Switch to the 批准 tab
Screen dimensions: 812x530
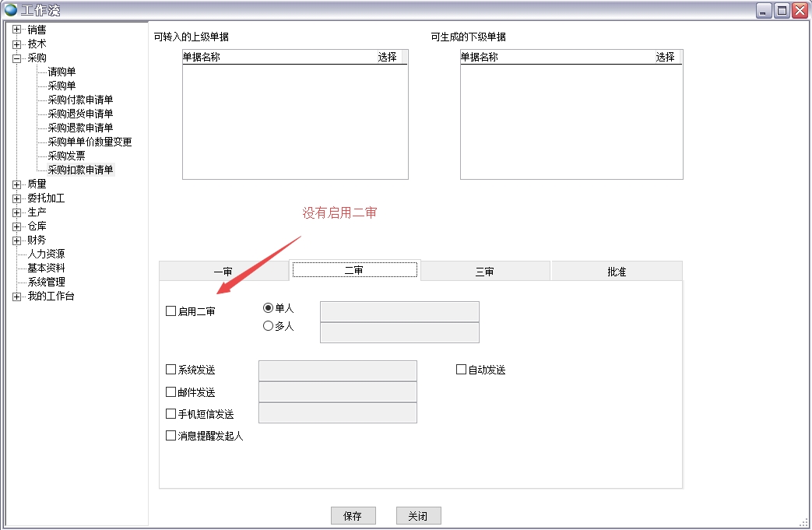tap(617, 272)
